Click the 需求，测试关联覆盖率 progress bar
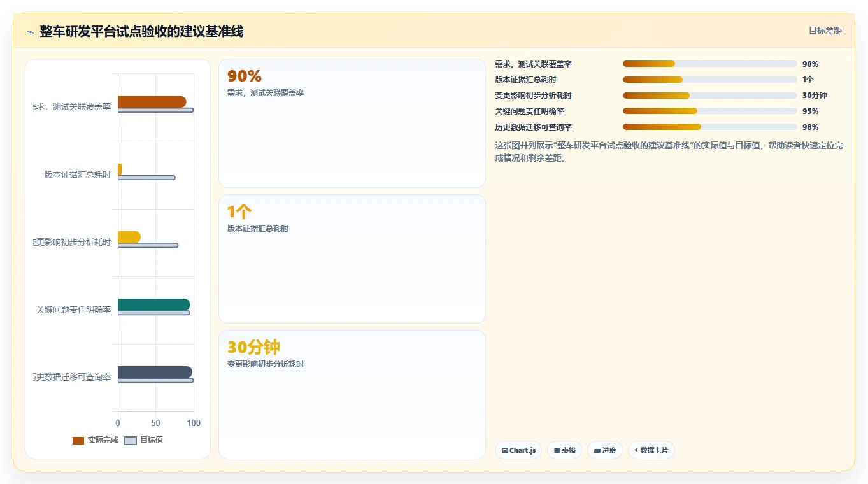This screenshot has height=484, width=868. [710, 64]
